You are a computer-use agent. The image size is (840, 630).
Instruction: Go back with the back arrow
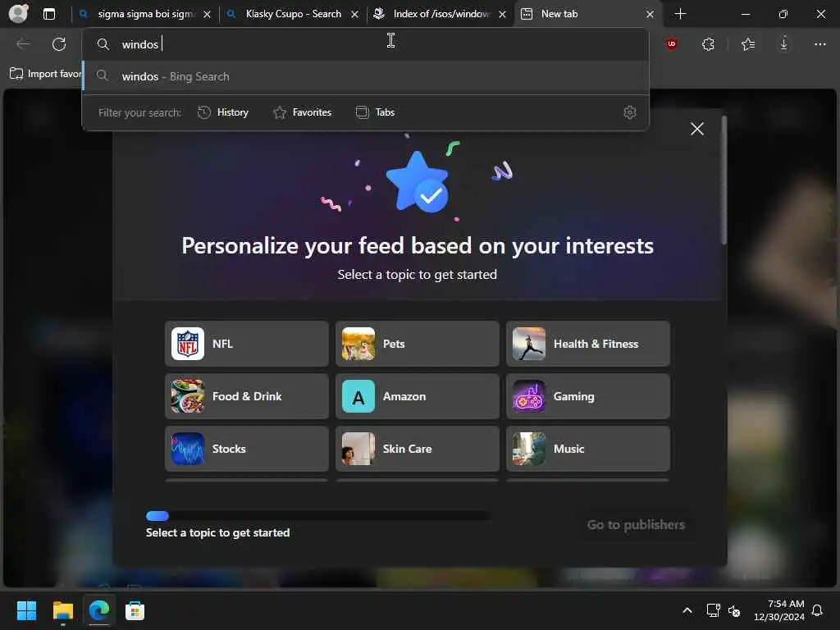click(24, 44)
